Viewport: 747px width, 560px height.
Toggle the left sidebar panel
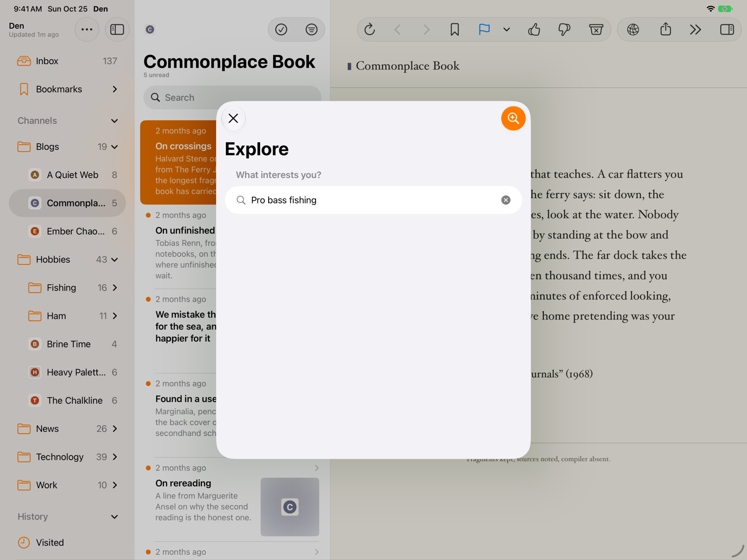click(117, 29)
